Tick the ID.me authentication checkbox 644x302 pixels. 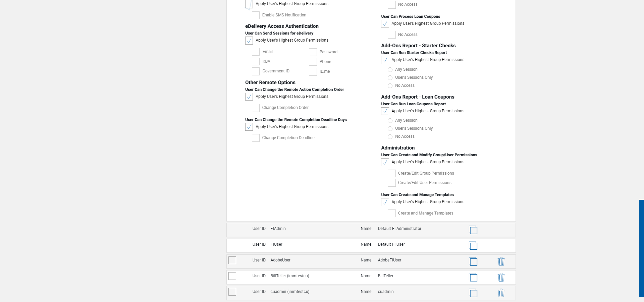[313, 71]
